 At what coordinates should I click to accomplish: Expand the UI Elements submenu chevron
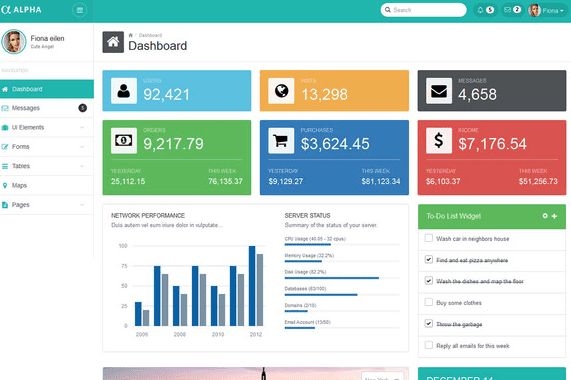pos(82,127)
